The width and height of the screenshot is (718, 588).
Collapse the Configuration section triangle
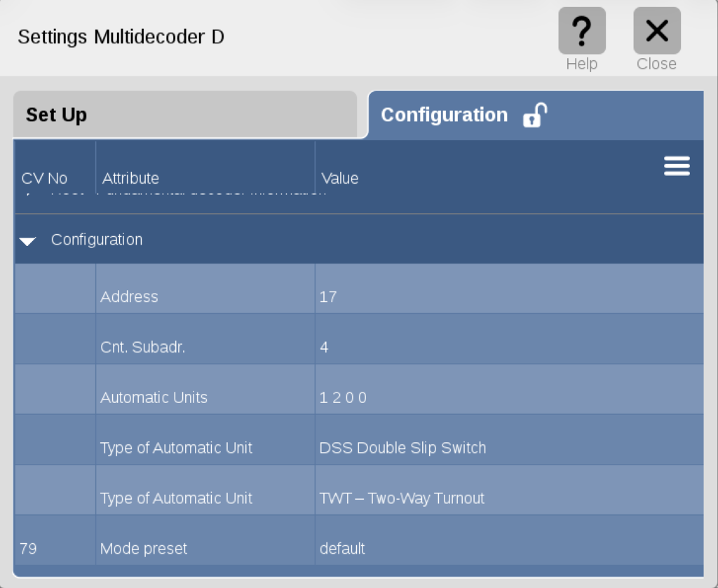click(28, 240)
